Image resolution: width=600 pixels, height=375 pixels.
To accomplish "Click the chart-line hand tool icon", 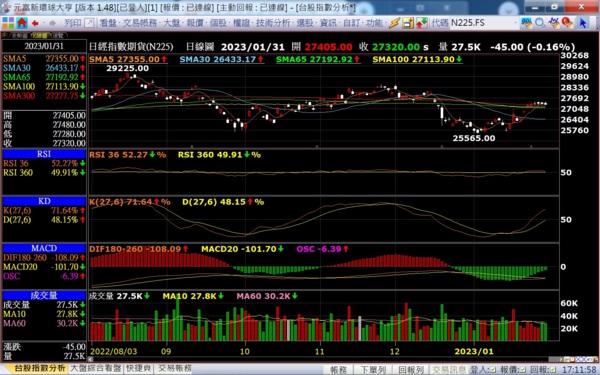I will [554, 23].
